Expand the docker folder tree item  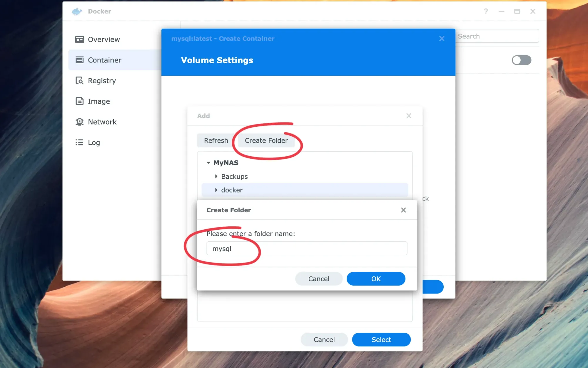216,190
